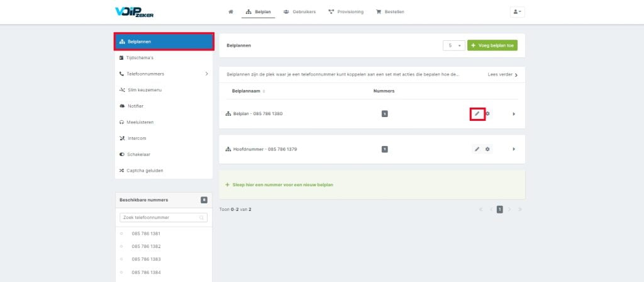Screen dimensions: 644x282
Task: Click the Voeg belplan toe button
Action: [x=492, y=45]
